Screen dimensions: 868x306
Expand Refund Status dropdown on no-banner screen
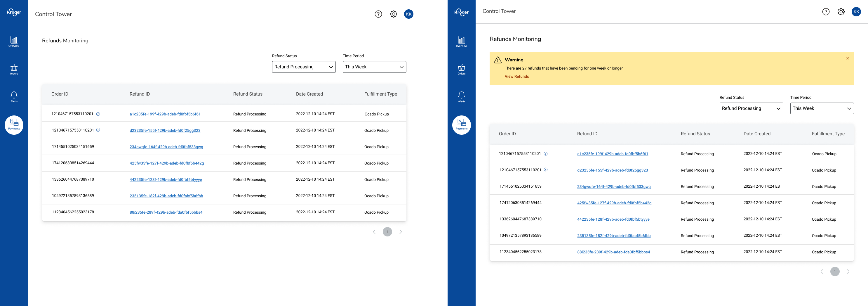(x=304, y=67)
